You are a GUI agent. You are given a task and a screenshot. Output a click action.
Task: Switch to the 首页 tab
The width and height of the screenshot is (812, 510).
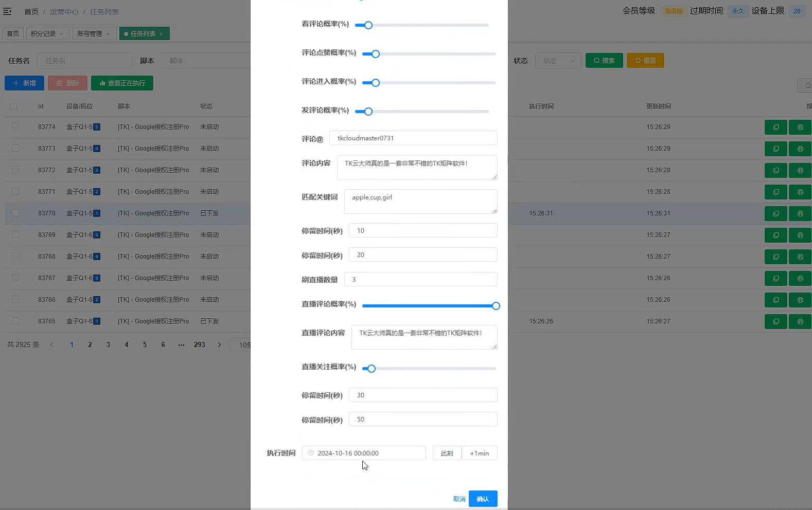[x=13, y=34]
